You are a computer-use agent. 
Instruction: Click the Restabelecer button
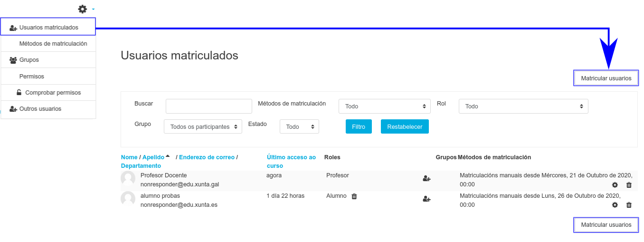(405, 127)
